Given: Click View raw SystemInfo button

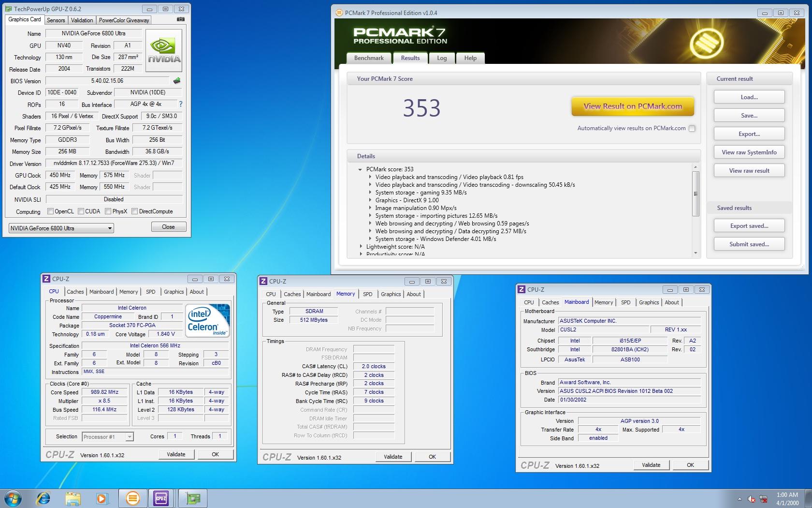Looking at the screenshot, I should point(749,152).
